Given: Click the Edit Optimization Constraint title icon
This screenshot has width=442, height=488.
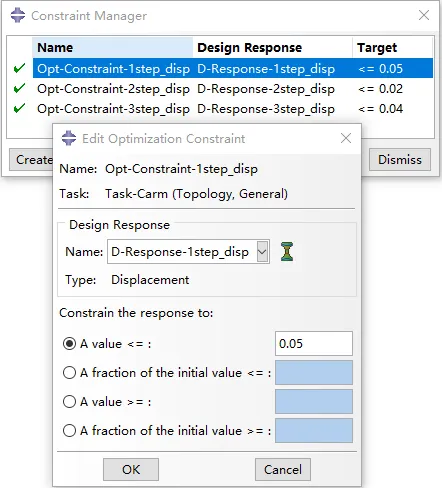Looking at the screenshot, I should coord(69,138).
